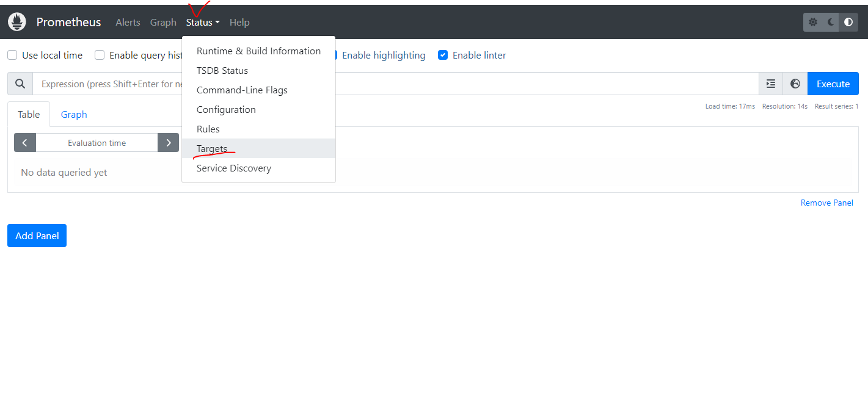Toggle the Enable query history checkbox
This screenshot has width=868, height=396.
coord(100,55)
